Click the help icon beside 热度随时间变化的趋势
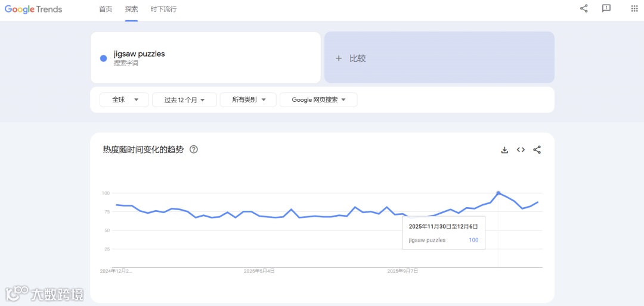 [x=194, y=149]
